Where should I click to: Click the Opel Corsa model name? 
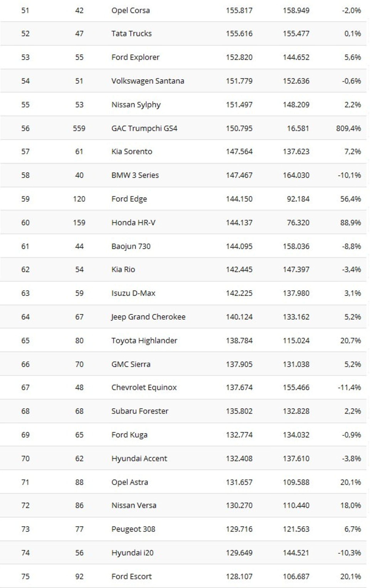click(x=130, y=10)
